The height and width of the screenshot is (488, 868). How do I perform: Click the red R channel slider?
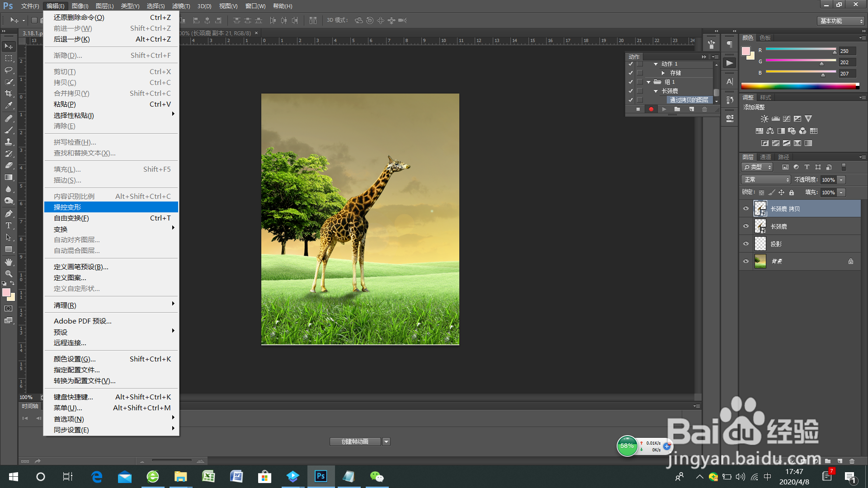tap(800, 49)
